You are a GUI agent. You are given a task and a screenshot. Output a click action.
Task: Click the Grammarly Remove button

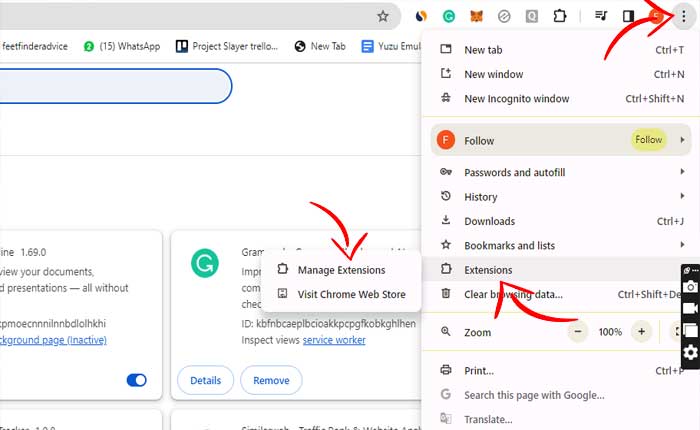point(271,380)
